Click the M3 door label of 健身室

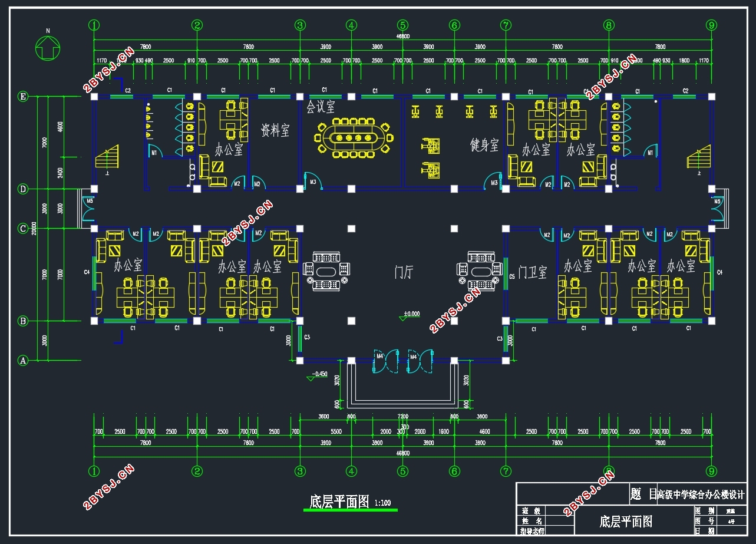coord(494,183)
